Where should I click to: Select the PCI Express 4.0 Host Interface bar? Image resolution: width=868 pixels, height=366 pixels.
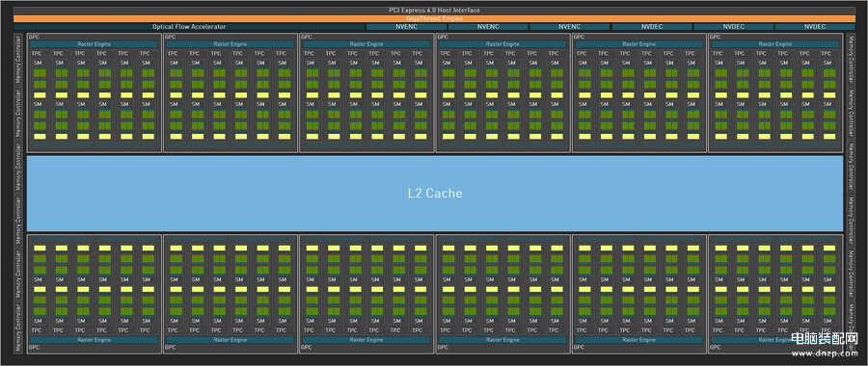[435, 11]
